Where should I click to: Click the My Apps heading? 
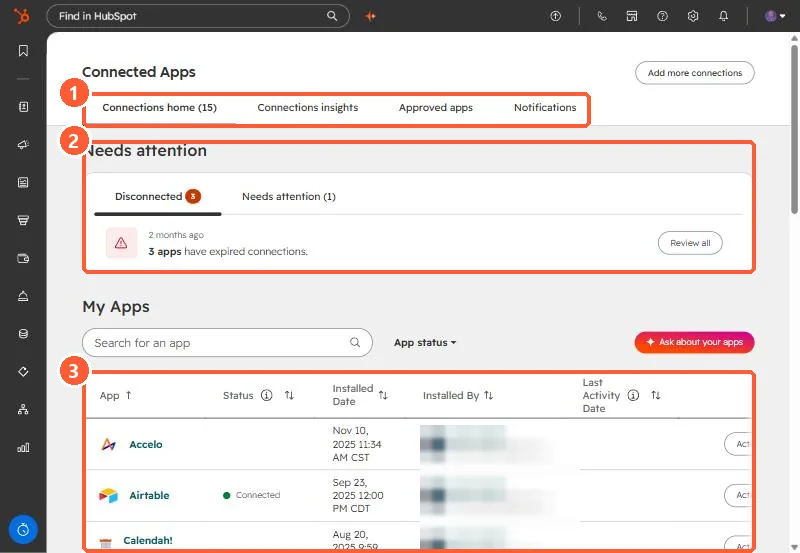point(116,307)
